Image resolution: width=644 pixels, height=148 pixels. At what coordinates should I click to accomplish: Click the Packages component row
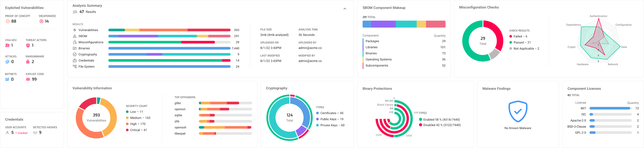[x=404, y=41]
